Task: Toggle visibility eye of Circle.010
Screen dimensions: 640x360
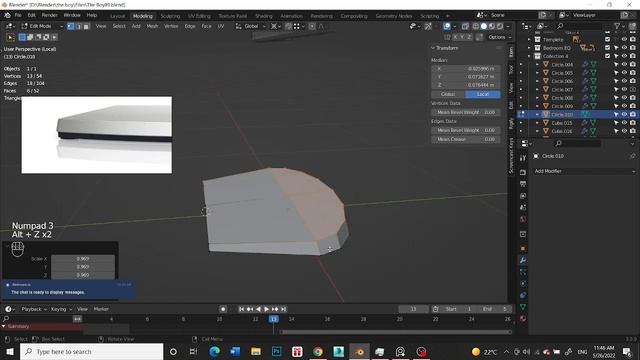Action: click(624, 115)
